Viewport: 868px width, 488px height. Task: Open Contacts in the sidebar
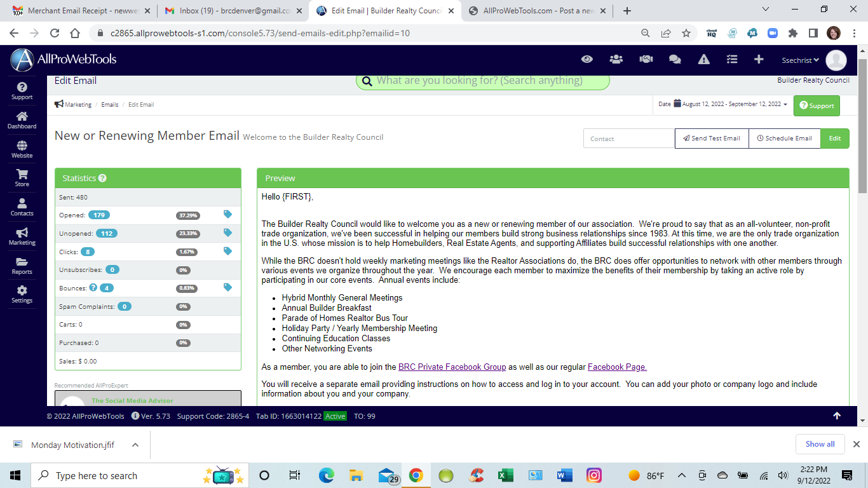(22, 208)
